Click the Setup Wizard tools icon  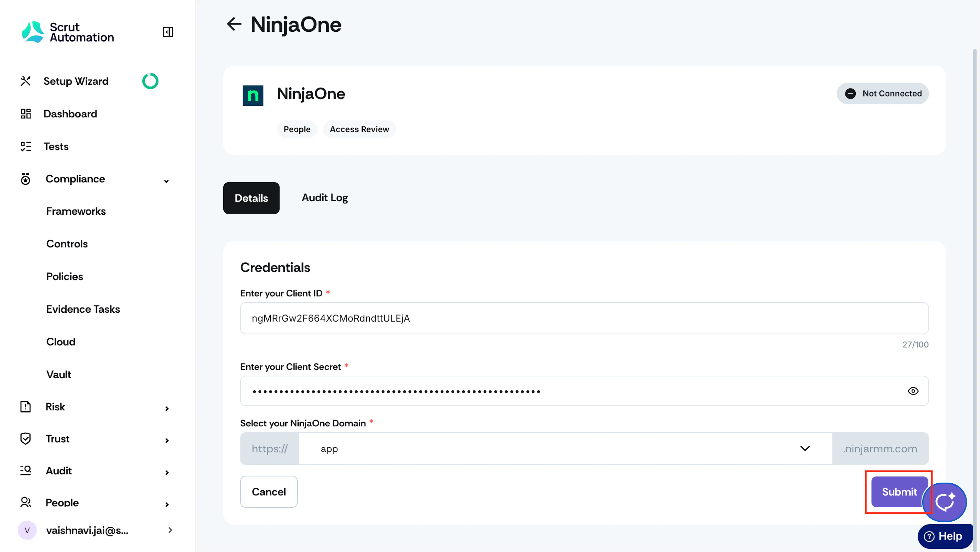click(26, 81)
